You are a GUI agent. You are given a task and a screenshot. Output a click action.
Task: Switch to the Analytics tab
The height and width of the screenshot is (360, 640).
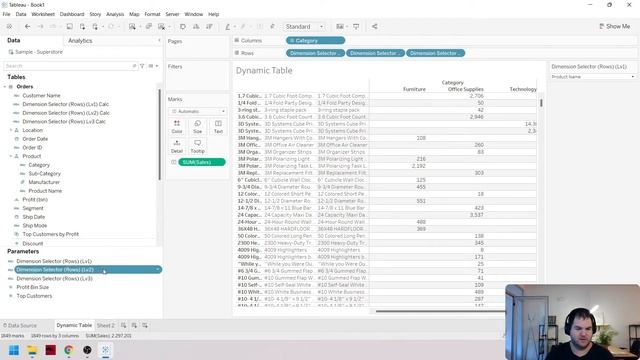(80, 41)
